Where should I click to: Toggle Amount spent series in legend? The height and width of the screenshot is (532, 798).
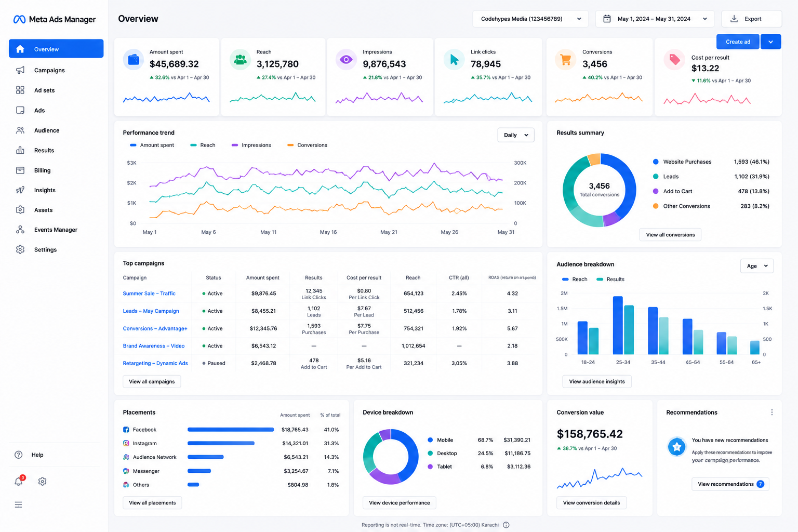point(152,145)
